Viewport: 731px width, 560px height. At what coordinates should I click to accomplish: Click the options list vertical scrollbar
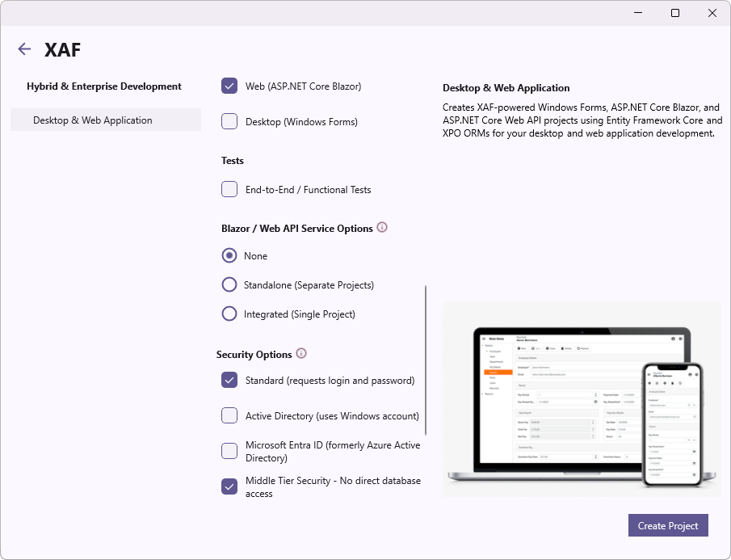[426, 360]
